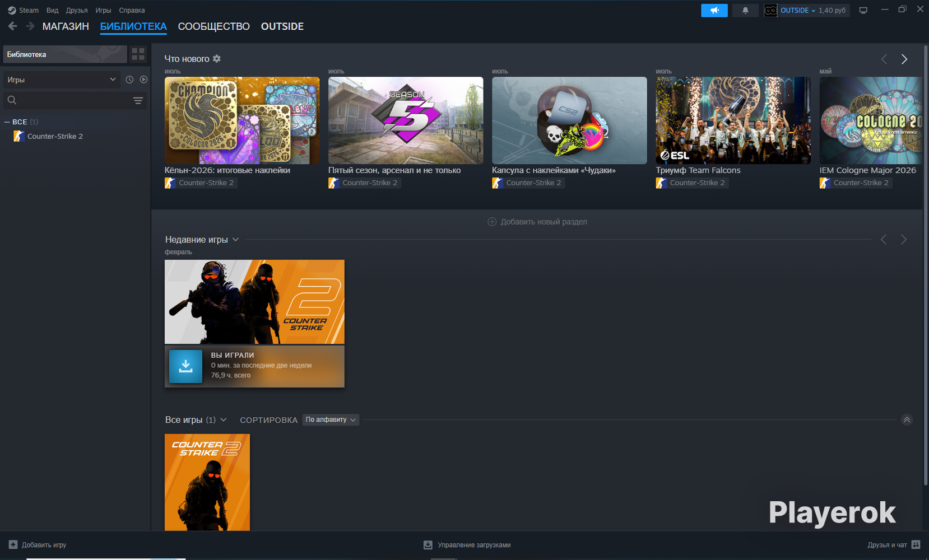Open the OUTSIDE profile tab
Viewport: 929px width, 560px height.
click(282, 26)
